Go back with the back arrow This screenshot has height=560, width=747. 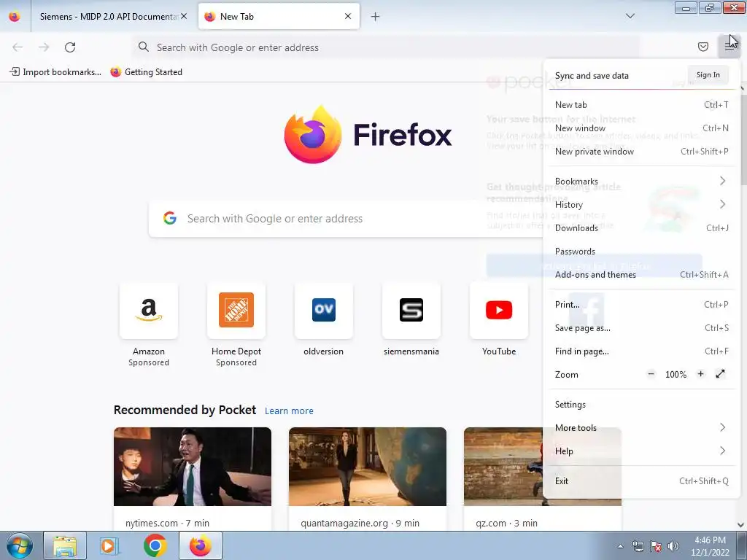(18, 47)
